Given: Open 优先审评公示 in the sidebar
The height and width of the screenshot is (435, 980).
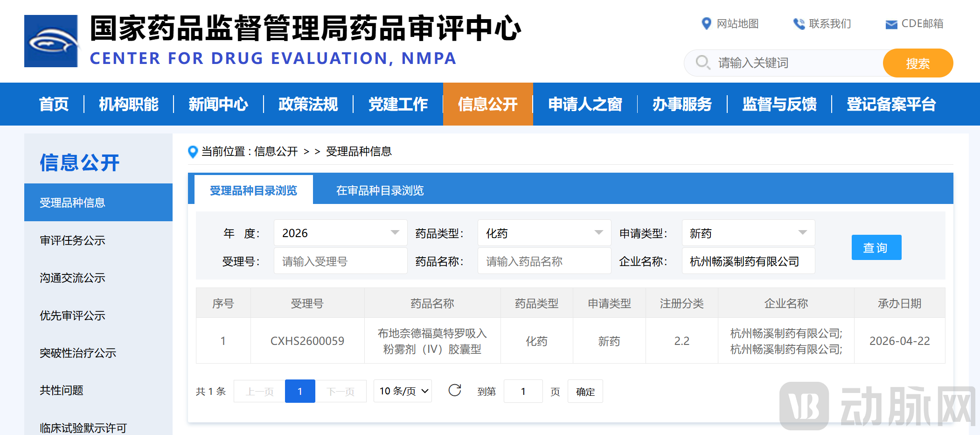Looking at the screenshot, I should point(72,316).
